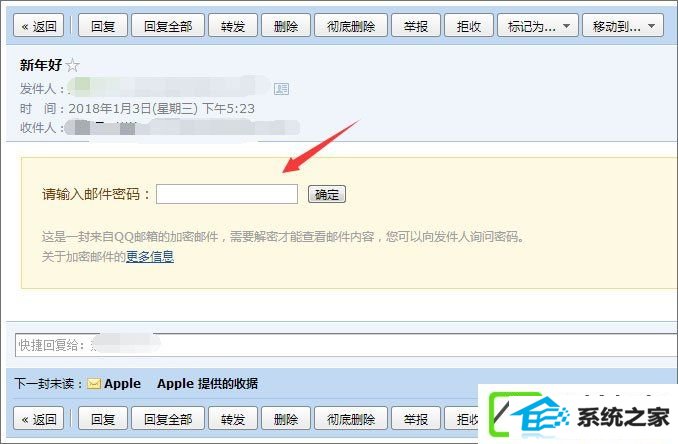Star the 新年好 email
This screenshot has height=444, width=678.
coord(73,65)
